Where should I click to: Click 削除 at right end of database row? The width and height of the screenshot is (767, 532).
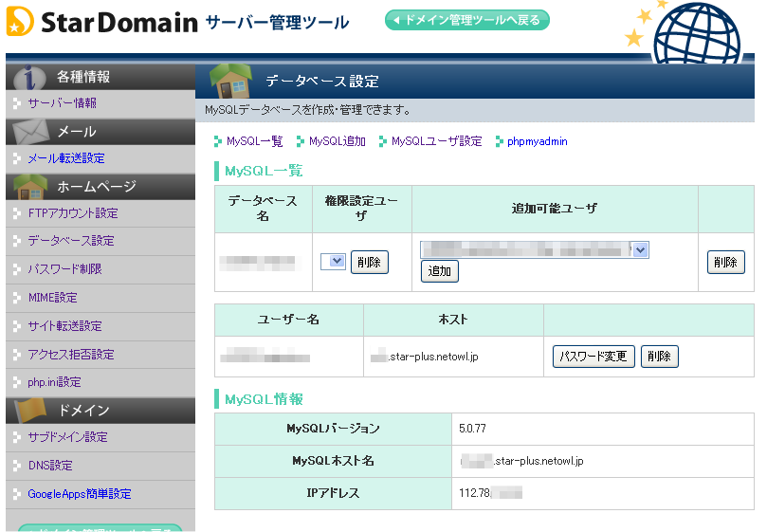(726, 263)
